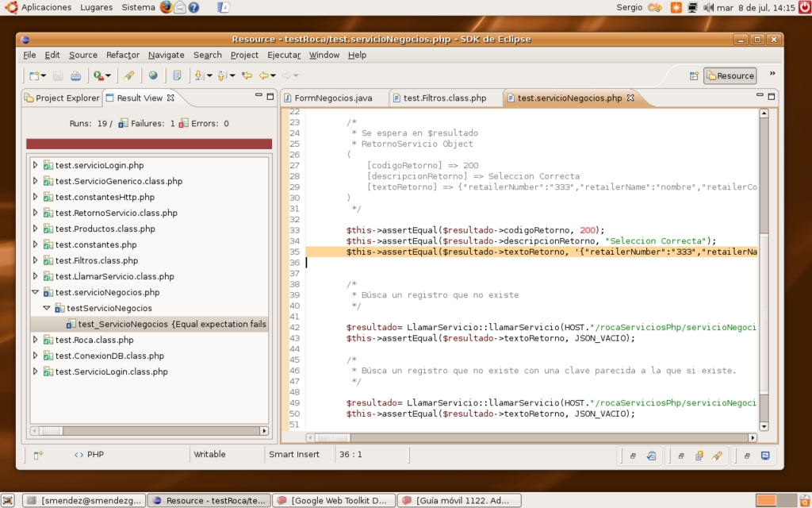Viewport: 812px width, 508px height.
Task: Click the Last Edit Location arrow icon
Action: tap(247, 75)
